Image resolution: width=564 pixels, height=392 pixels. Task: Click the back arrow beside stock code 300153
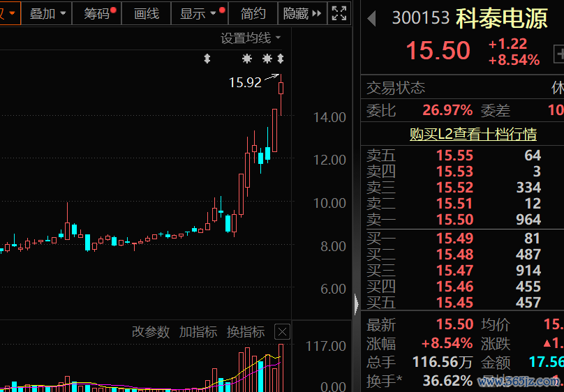coord(372,19)
